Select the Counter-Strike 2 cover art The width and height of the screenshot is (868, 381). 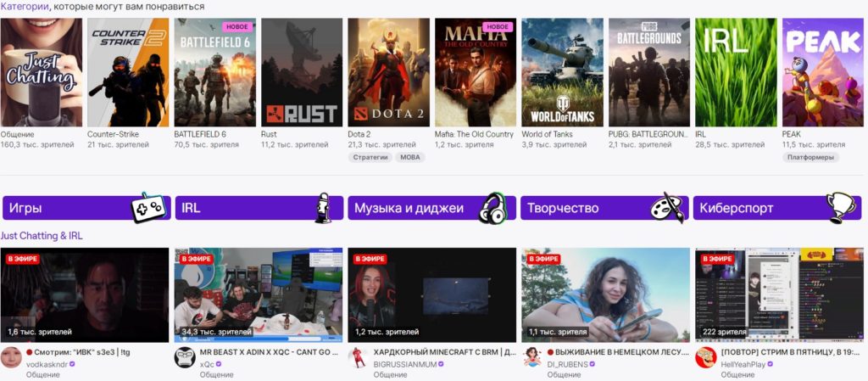128,72
